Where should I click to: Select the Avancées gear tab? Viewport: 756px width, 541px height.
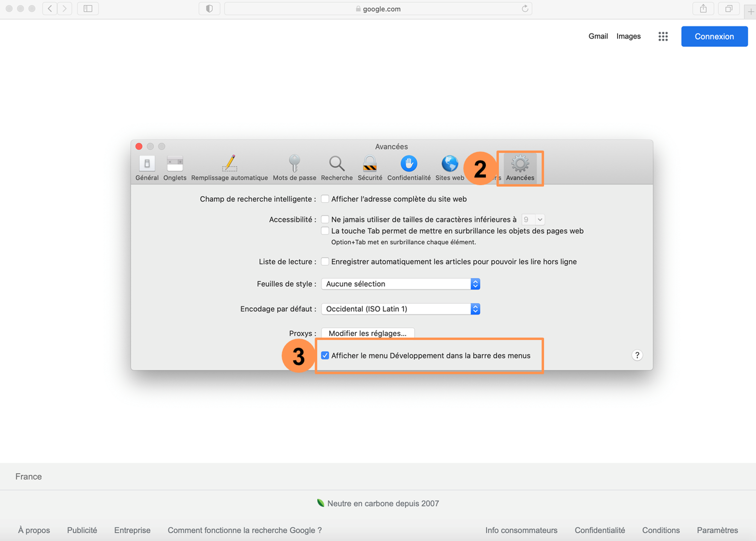[520, 168]
